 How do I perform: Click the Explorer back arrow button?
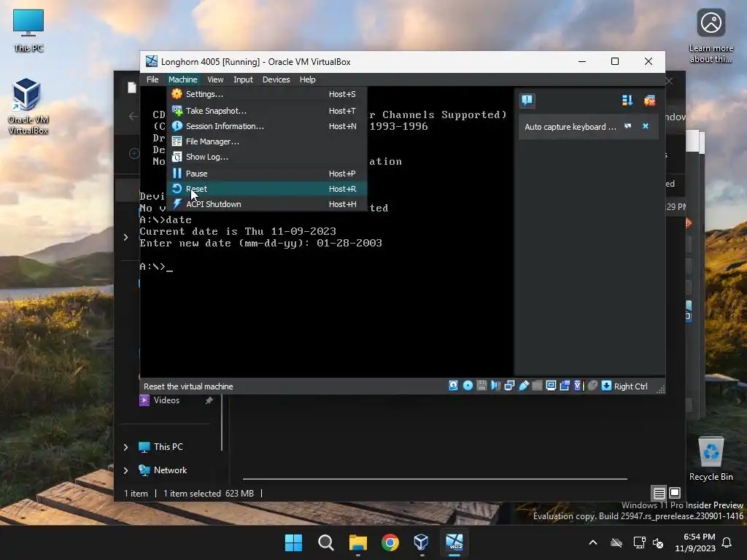coord(133,116)
